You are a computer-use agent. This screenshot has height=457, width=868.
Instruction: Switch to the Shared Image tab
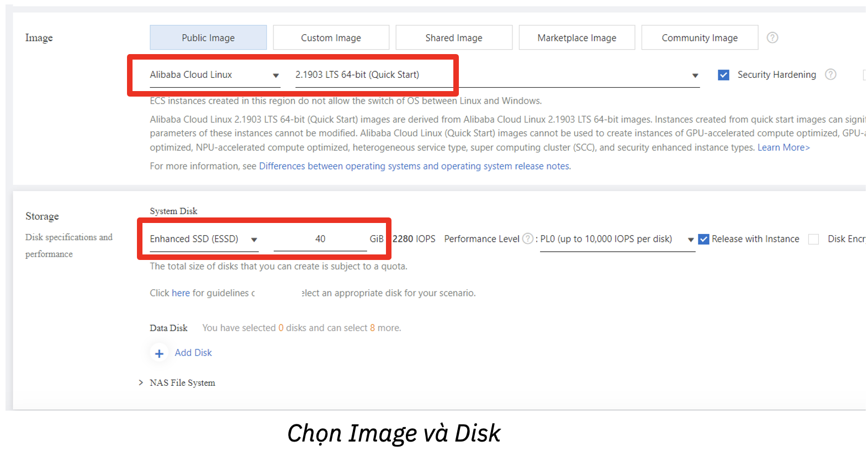click(454, 38)
